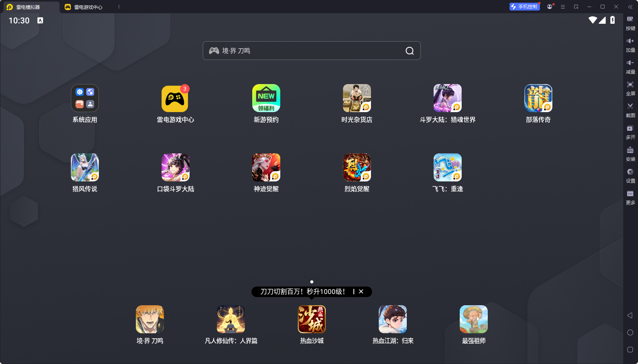Open the 系统应用 folder
This screenshot has width=638, height=364.
pos(85,98)
